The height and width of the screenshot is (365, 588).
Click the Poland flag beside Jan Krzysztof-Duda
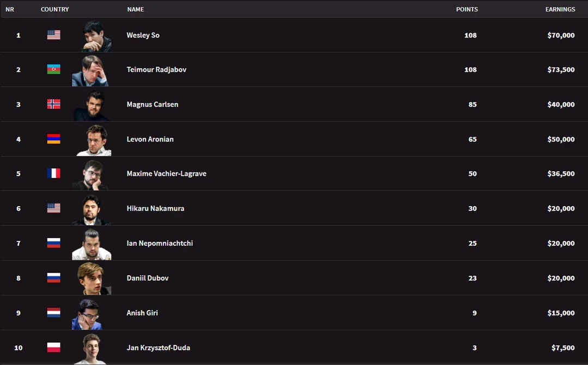[x=53, y=348]
